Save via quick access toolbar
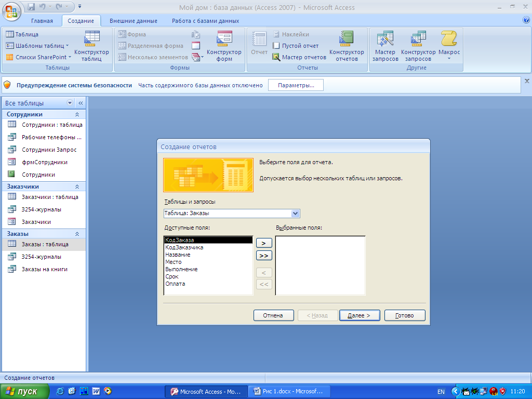532x399 pixels. click(x=31, y=6)
